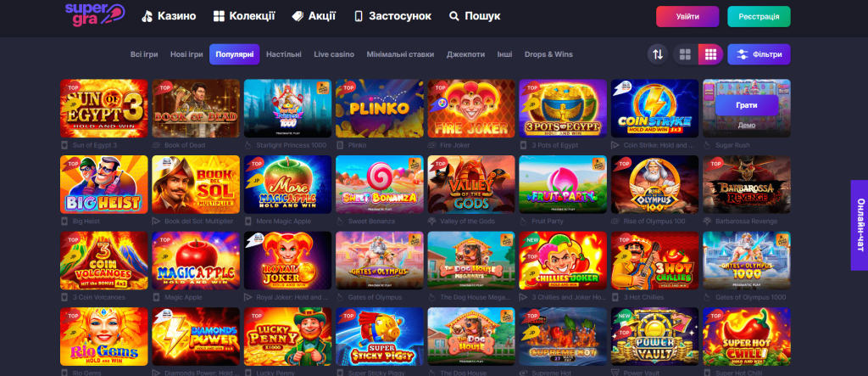Open the Акції promotions menu
The height and width of the screenshot is (376, 868).
(314, 16)
